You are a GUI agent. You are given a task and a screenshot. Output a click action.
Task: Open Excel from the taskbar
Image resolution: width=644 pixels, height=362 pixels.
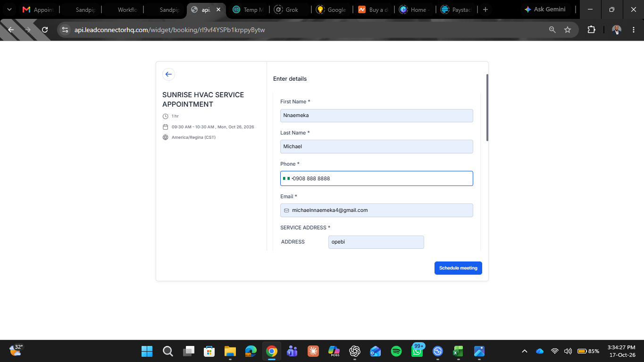(458, 351)
